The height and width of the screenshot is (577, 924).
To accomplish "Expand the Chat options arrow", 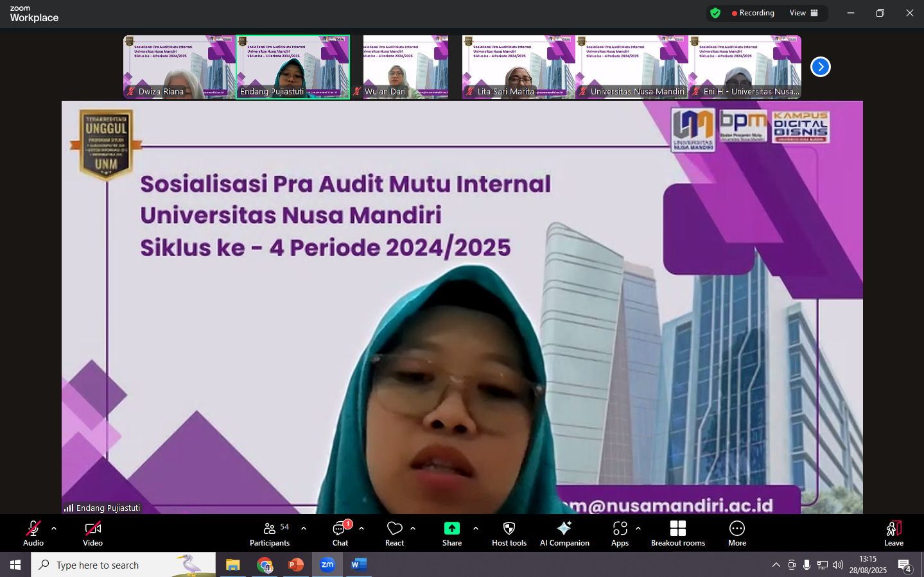I will (362, 528).
